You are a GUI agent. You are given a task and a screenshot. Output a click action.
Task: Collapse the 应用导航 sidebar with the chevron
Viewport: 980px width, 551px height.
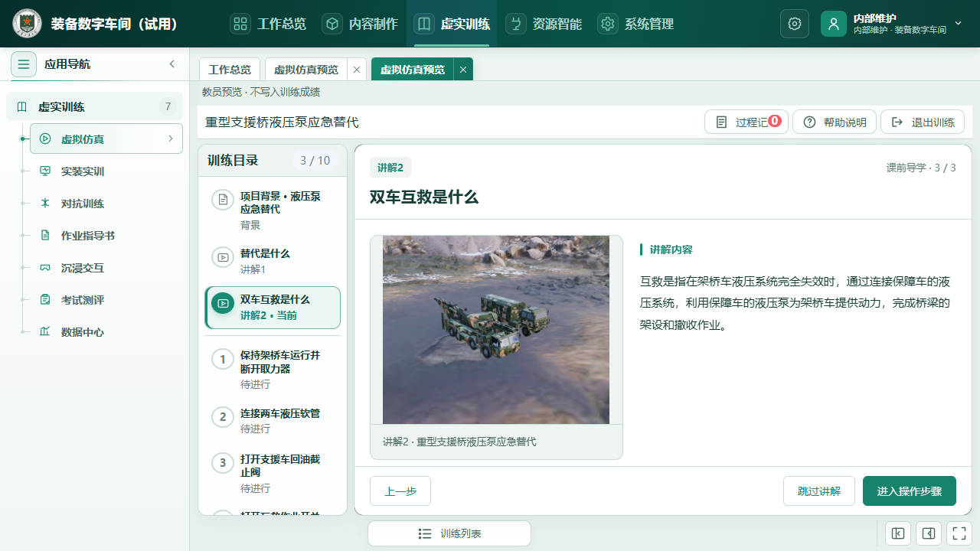pyautogui.click(x=172, y=64)
